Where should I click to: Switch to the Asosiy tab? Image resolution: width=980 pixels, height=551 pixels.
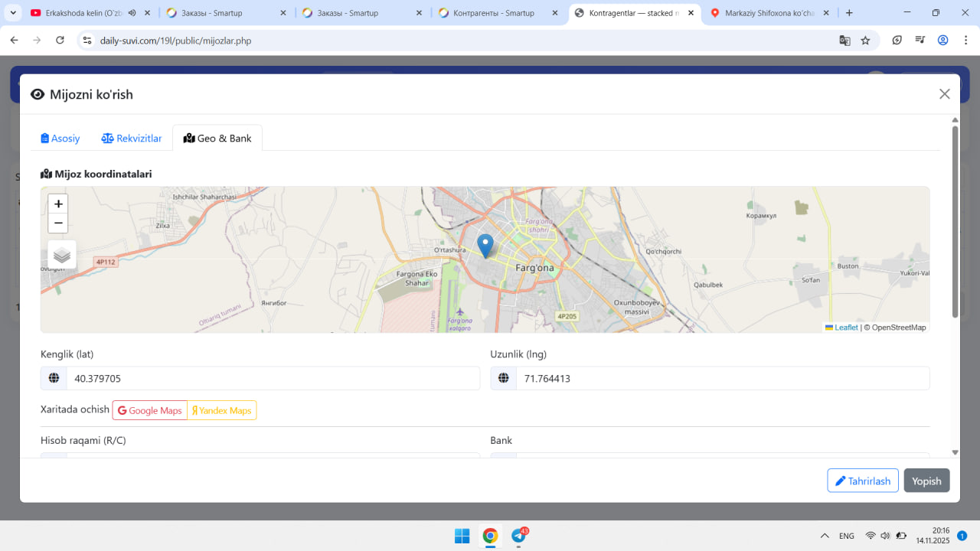(60, 139)
